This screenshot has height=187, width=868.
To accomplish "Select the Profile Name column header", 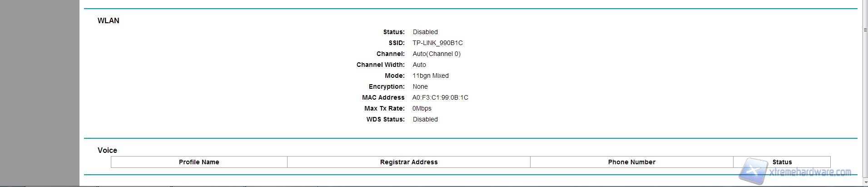I will pos(199,162).
